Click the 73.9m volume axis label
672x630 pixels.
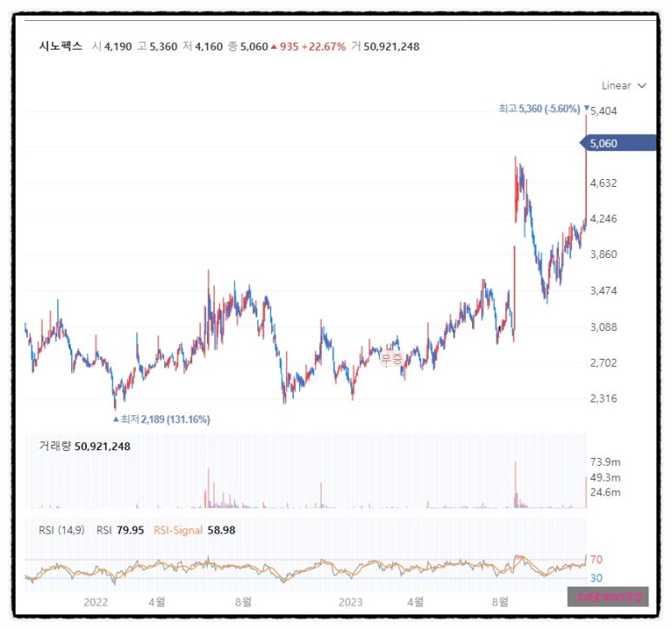tap(605, 461)
